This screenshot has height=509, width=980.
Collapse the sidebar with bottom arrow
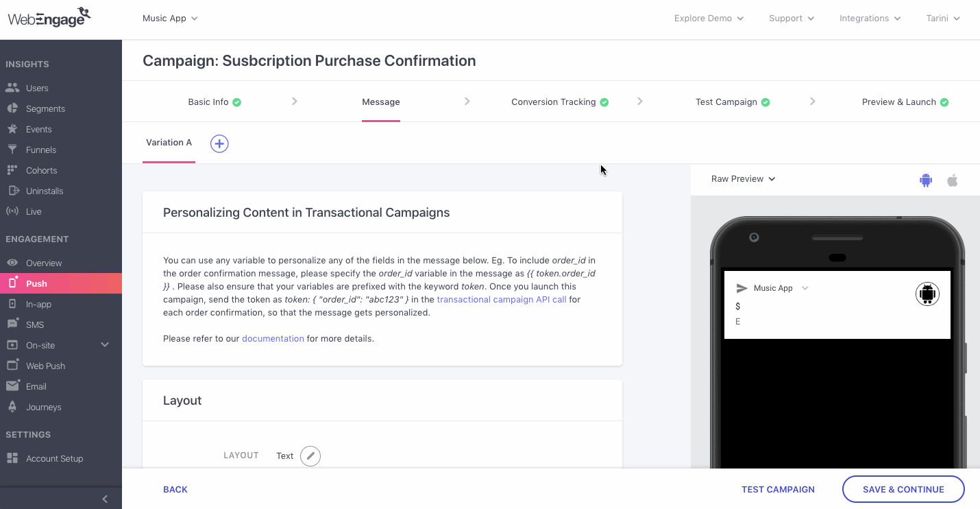point(105,499)
